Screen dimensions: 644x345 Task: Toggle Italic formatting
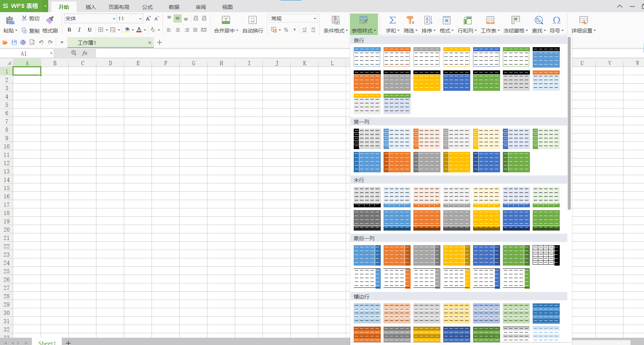pos(79,30)
